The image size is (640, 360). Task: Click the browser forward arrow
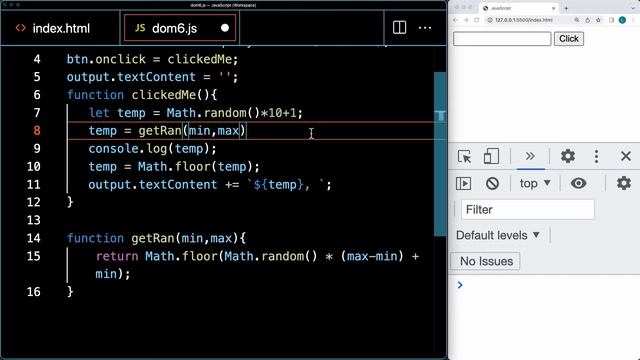466,20
